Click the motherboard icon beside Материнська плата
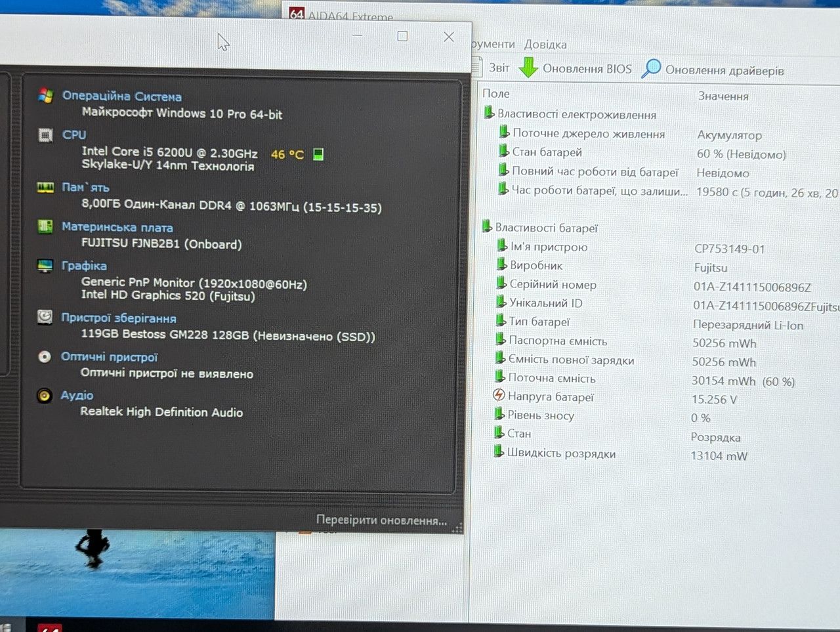 click(45, 227)
